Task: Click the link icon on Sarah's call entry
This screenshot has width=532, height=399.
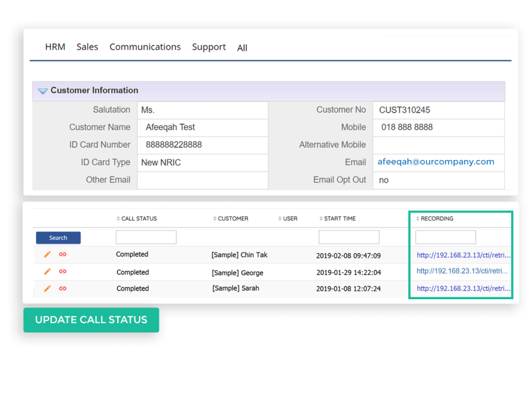Action: tap(63, 288)
